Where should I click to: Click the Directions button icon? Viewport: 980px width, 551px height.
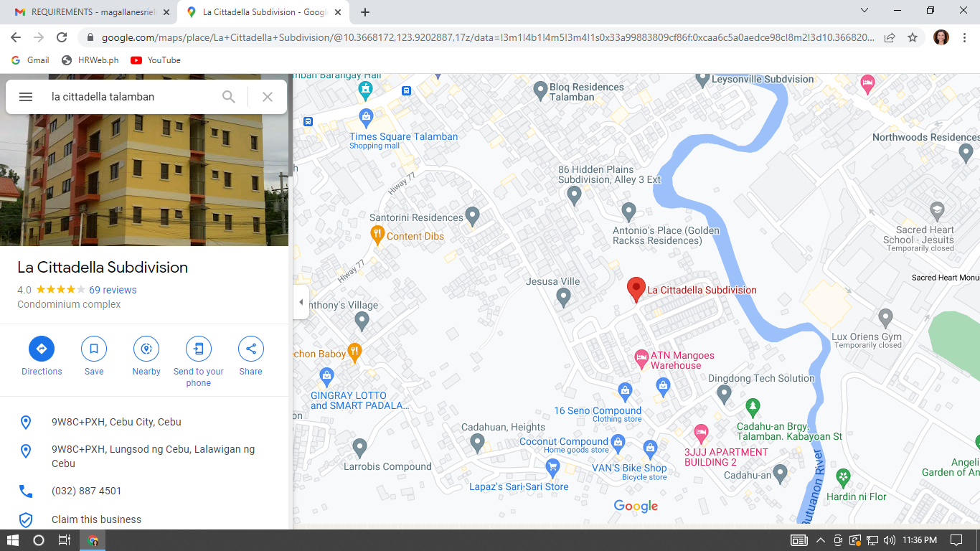coord(42,349)
